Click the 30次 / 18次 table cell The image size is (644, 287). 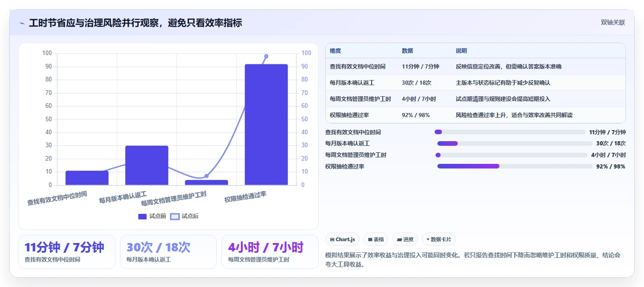pyautogui.click(x=417, y=83)
